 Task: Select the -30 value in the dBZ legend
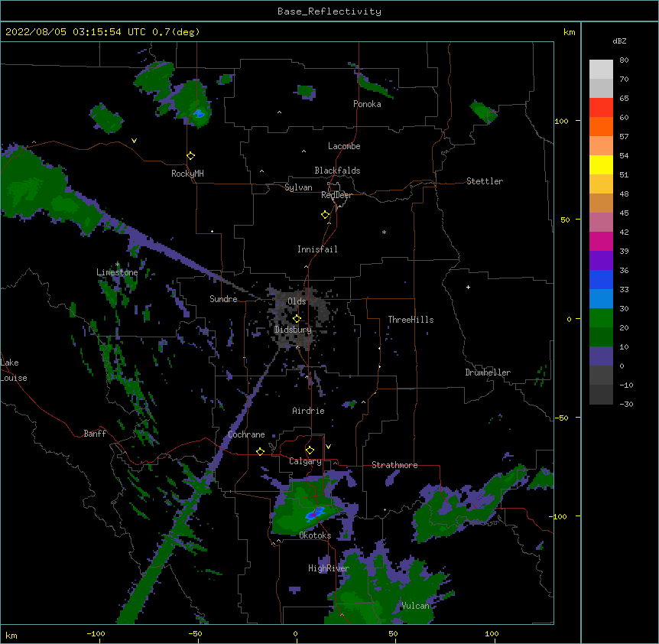tap(626, 405)
